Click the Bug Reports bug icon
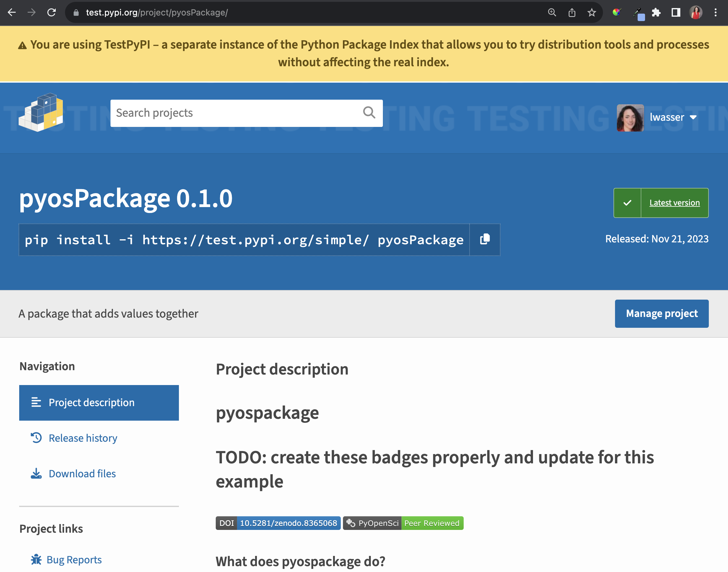Screen dimensions: 728x572 [36, 559]
